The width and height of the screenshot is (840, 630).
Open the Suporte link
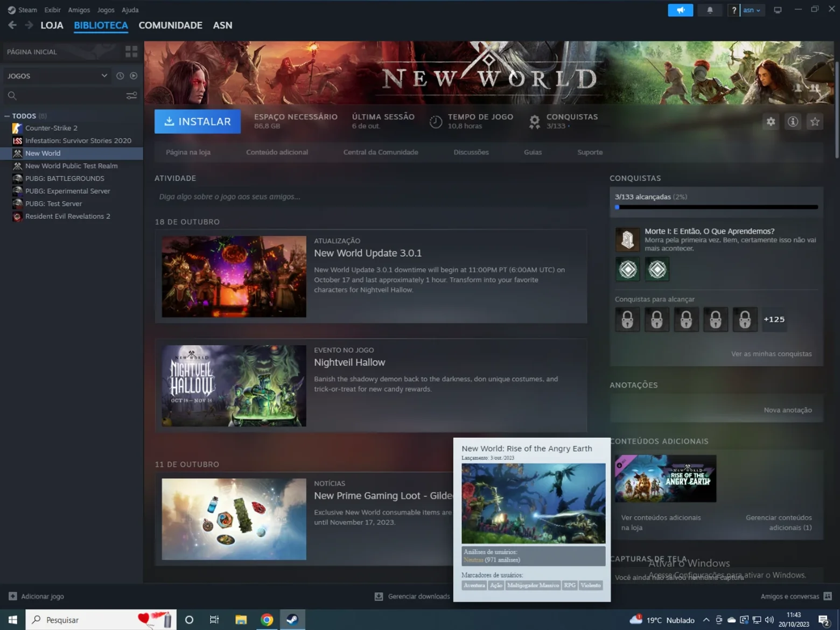pos(590,152)
